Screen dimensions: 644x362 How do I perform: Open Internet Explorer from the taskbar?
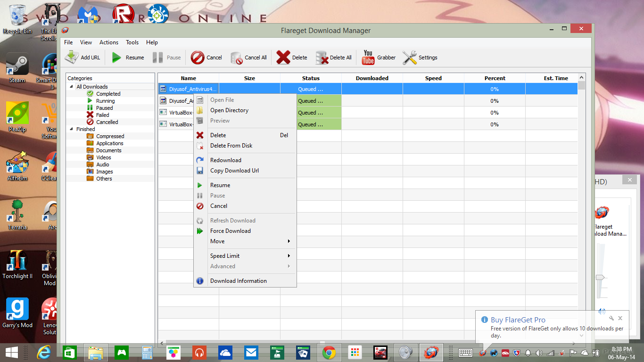(44, 353)
